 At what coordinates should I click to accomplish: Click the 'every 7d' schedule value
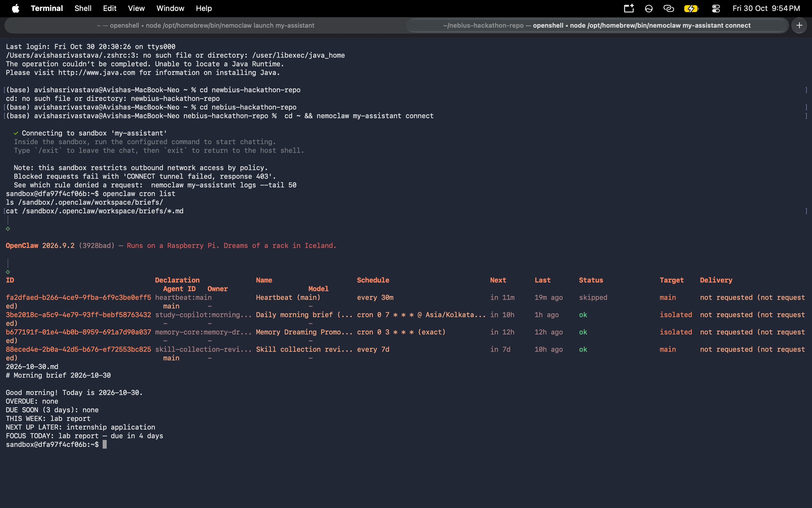[x=373, y=349]
